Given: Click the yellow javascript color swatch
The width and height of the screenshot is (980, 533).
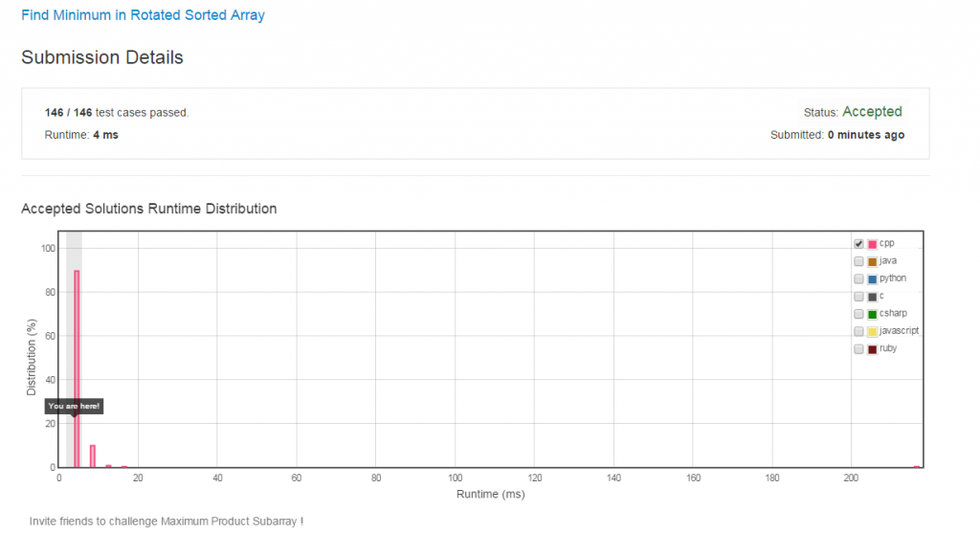Looking at the screenshot, I should 872,331.
